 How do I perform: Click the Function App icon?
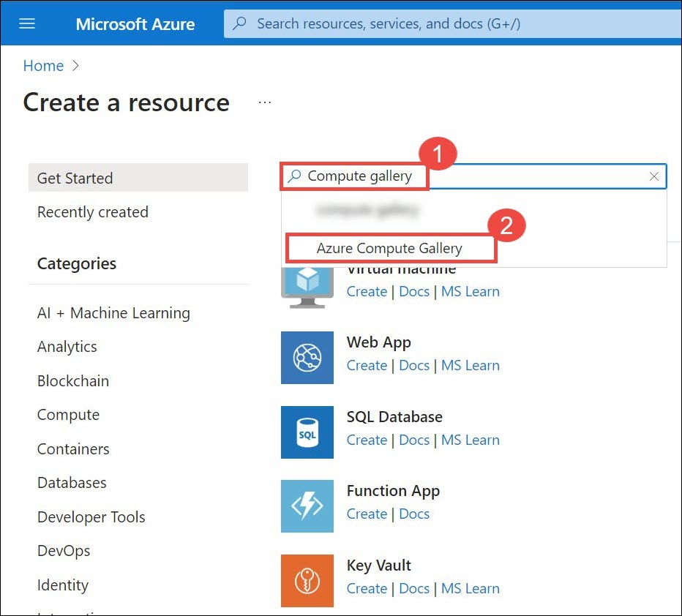coord(307,506)
